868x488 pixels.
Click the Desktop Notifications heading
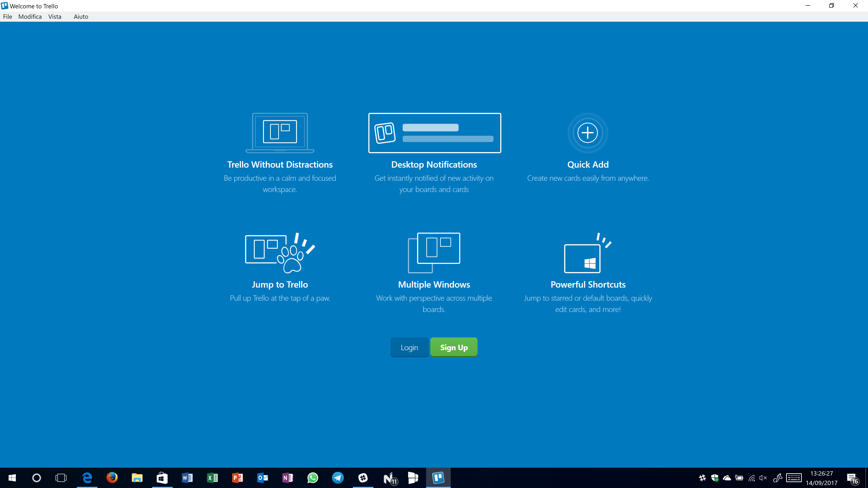point(434,164)
